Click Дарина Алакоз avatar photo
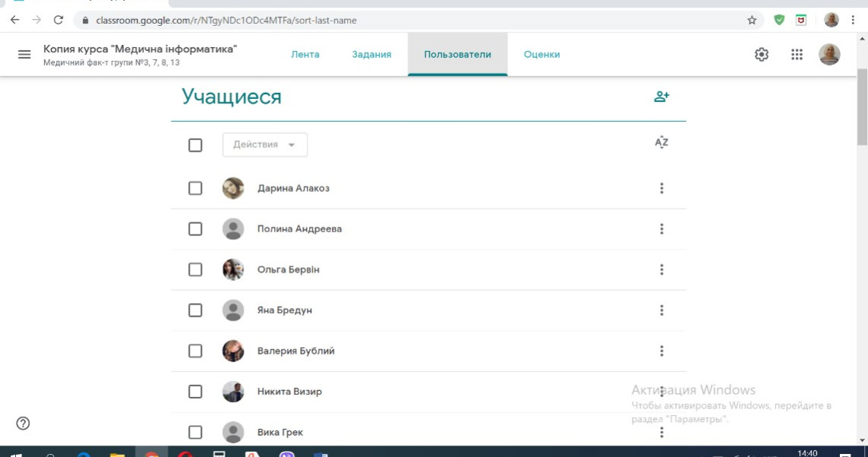 (233, 188)
